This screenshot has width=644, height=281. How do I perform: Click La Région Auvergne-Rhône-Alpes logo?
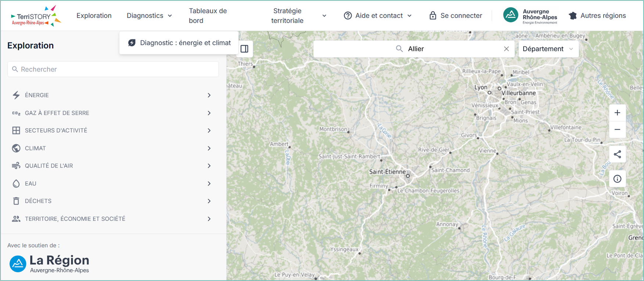tap(49, 263)
